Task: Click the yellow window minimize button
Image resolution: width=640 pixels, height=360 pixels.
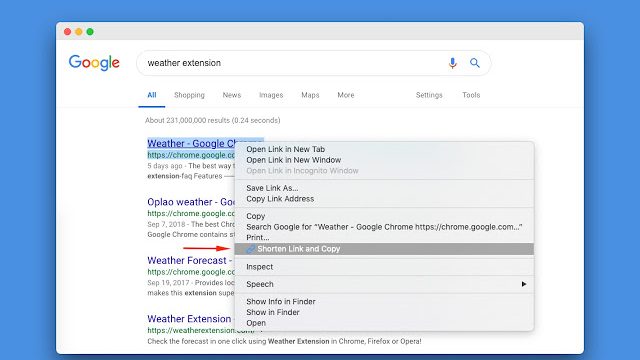Action: pos(79,31)
